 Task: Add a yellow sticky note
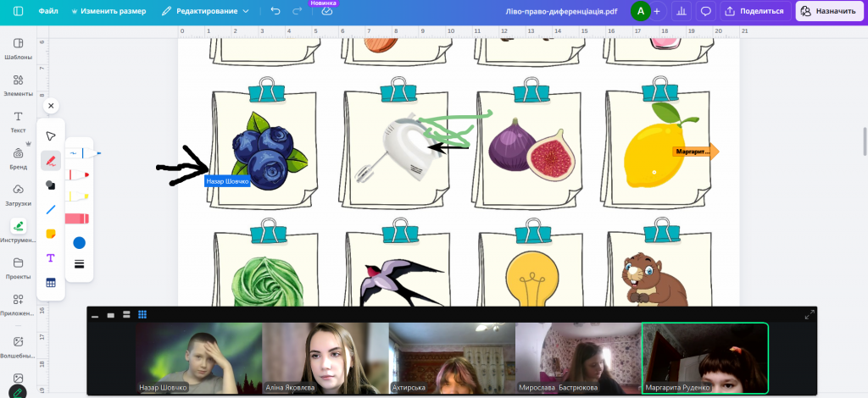51,234
